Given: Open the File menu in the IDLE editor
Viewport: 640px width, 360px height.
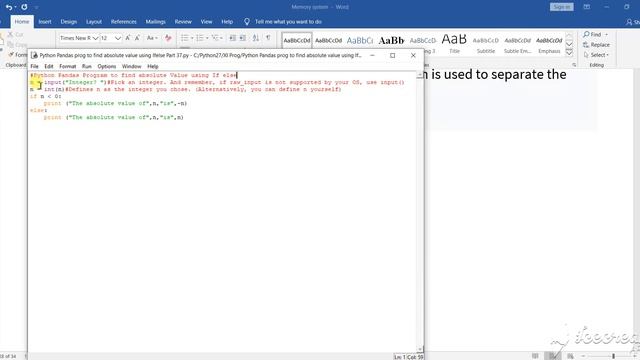Looking at the screenshot, I should (x=34, y=66).
